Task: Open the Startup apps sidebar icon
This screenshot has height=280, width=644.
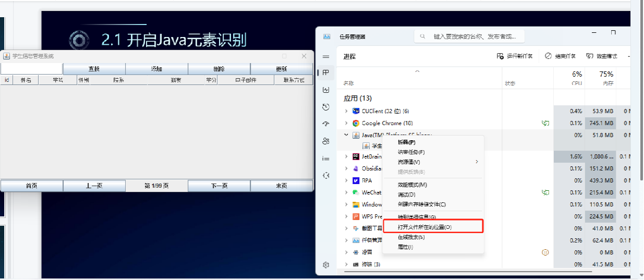Action: tap(326, 124)
